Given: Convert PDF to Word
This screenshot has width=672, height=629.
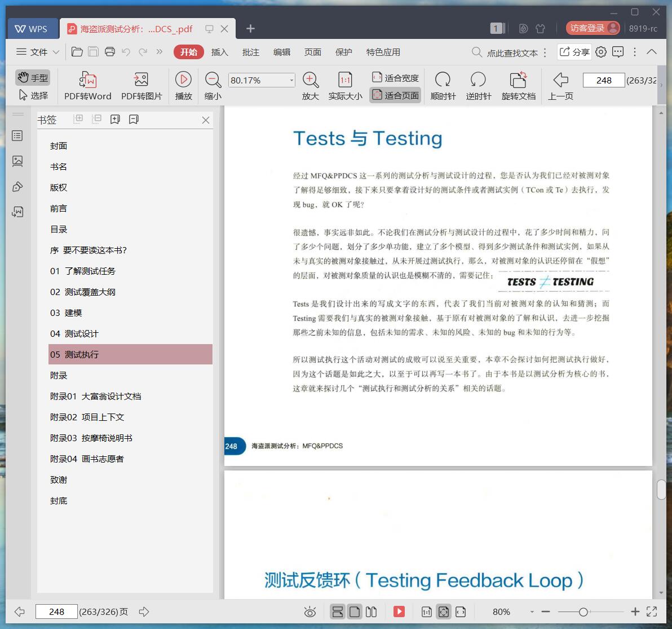Looking at the screenshot, I should point(87,86).
